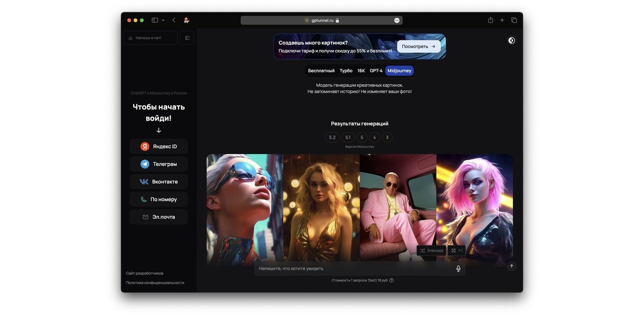The height and width of the screenshot is (316, 644).
Task: Click the microphone voice input icon
Action: point(458,268)
